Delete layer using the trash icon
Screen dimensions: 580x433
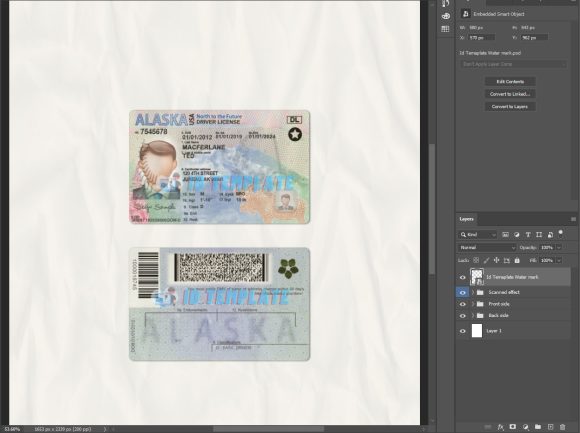pyautogui.click(x=563, y=427)
